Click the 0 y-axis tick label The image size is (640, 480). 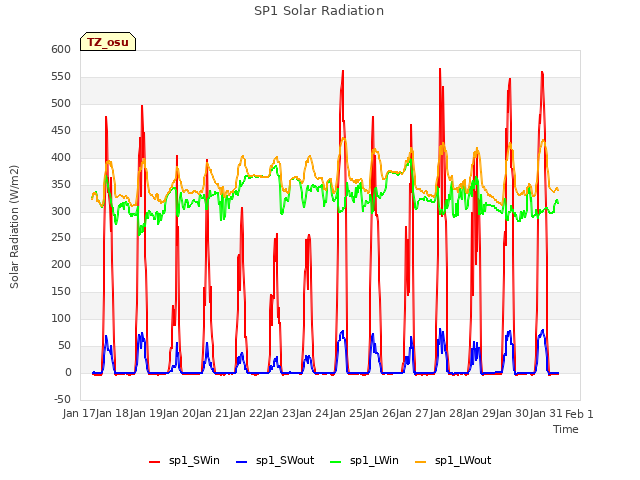tap(68, 372)
